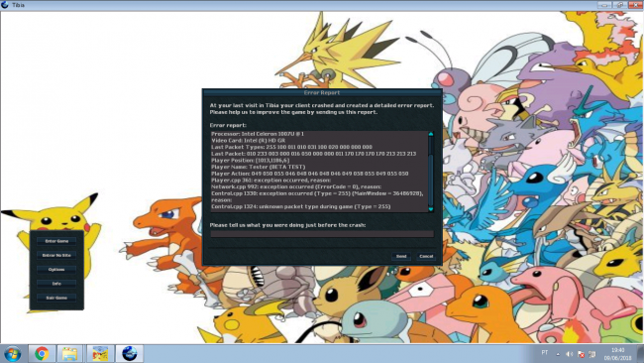
Task: Click the Control.cpp 1324 unknown packet line
Action: 300,206
